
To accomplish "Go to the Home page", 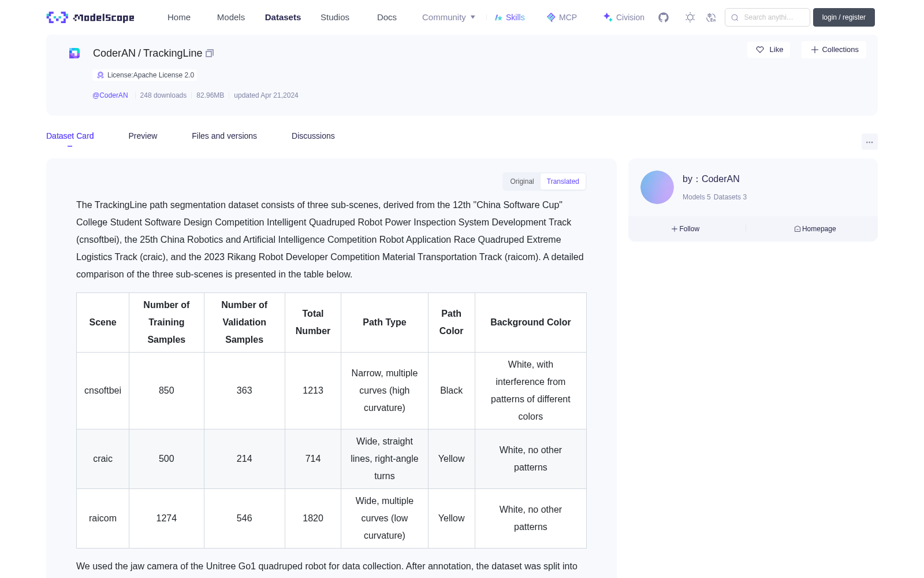I will tap(179, 17).
